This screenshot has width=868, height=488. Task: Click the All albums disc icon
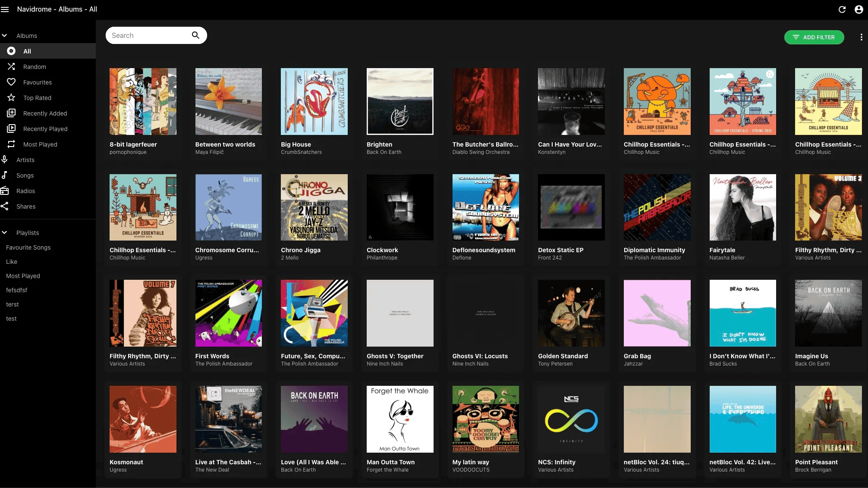(x=11, y=51)
